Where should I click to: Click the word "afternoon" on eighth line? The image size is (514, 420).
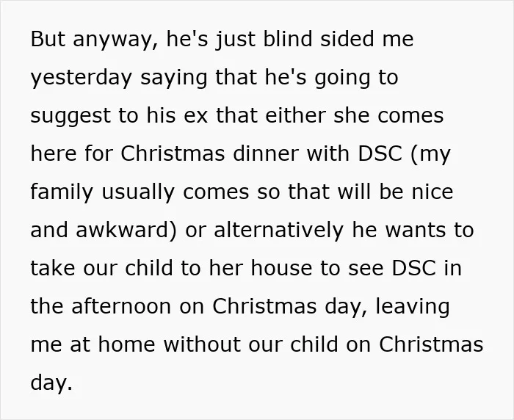(121, 306)
